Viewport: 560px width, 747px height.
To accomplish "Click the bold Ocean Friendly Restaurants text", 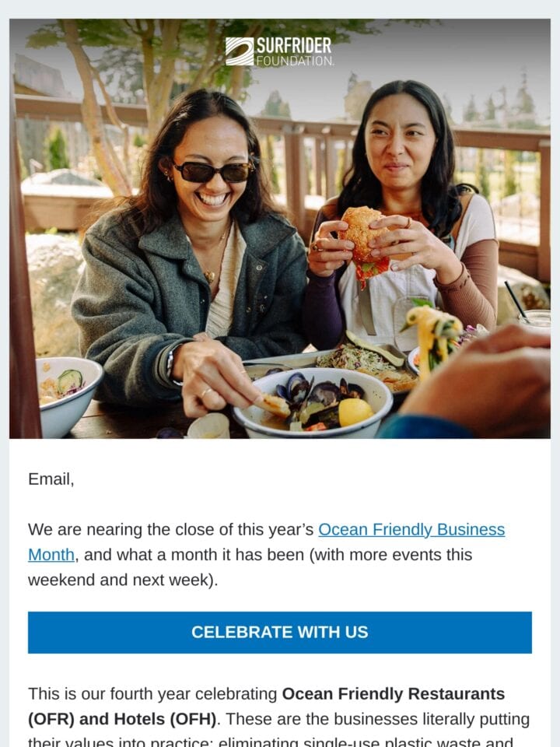I will point(394,693).
